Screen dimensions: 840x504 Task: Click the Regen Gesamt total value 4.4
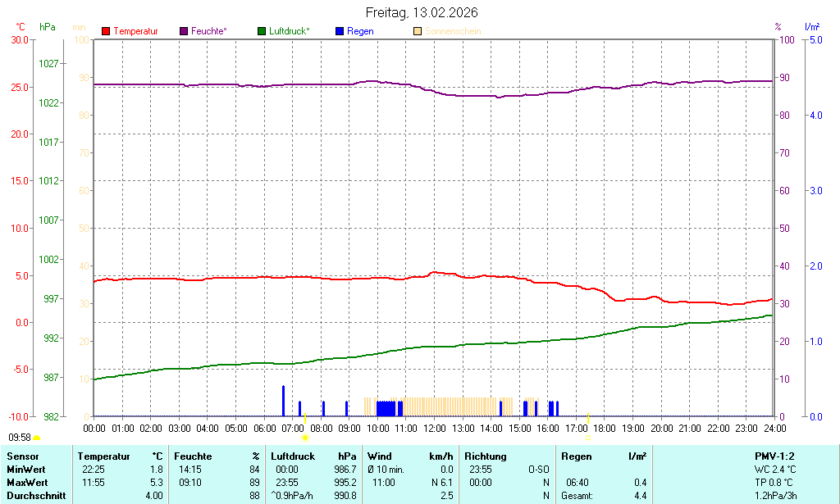tap(640, 495)
